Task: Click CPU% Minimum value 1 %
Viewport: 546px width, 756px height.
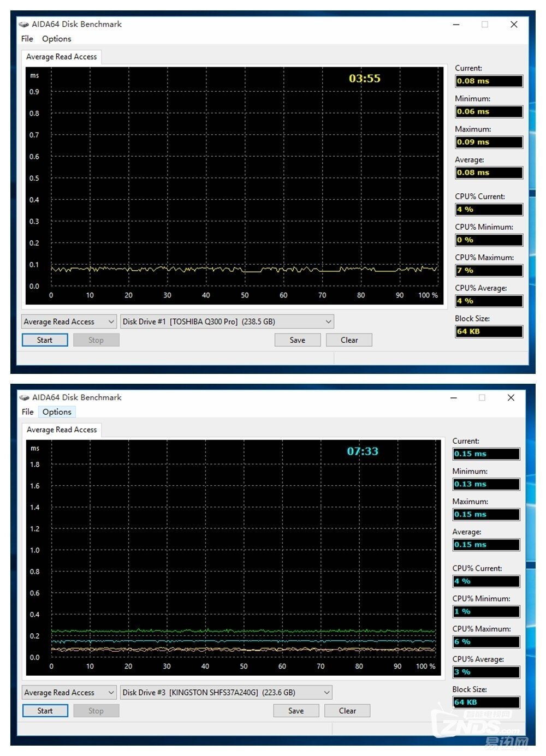Action: click(x=486, y=611)
